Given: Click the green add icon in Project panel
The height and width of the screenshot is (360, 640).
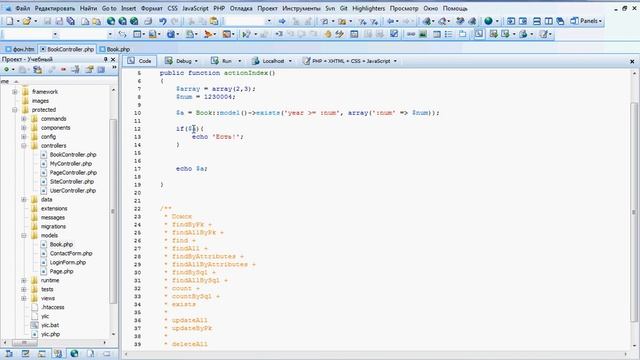Looking at the screenshot, I should [x=7, y=69].
